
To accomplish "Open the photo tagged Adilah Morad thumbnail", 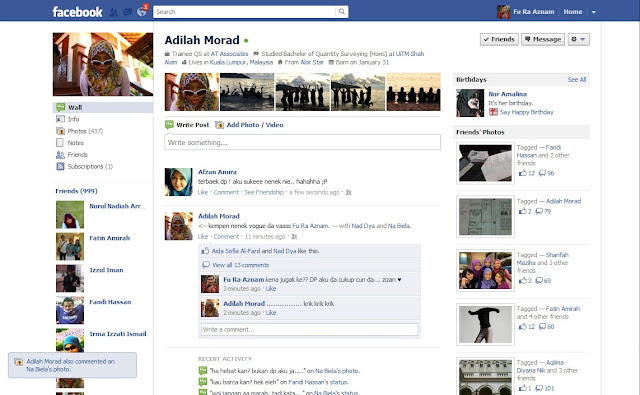I will pyautogui.click(x=485, y=217).
